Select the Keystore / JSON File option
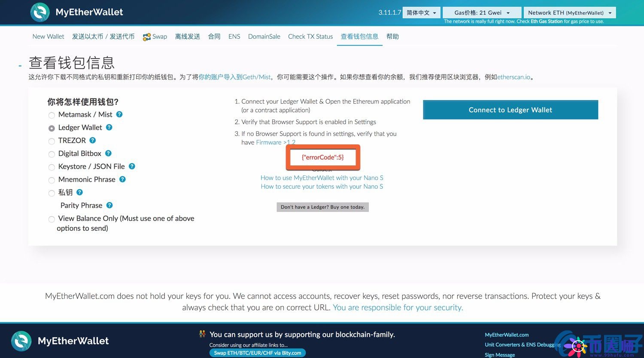Viewport: 644px width, 358px height. tap(52, 167)
